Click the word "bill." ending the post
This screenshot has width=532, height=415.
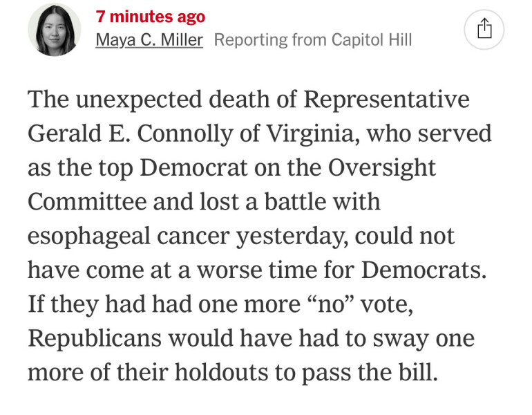click(420, 372)
